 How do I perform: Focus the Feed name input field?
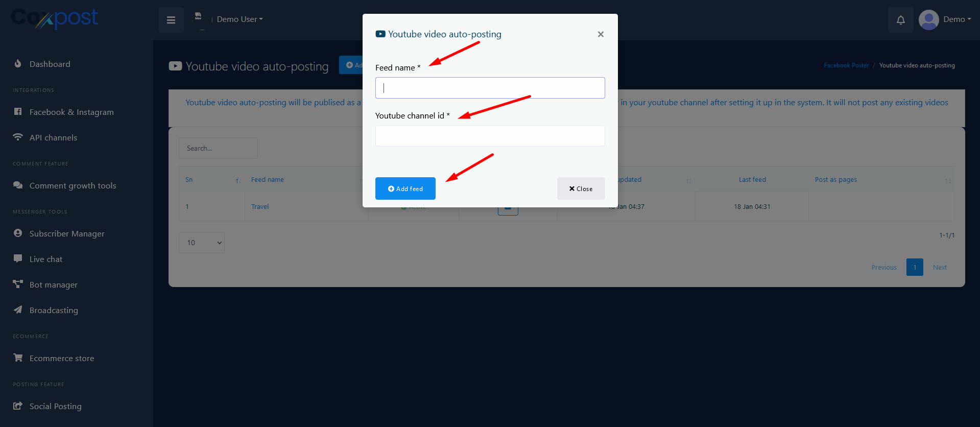[490, 88]
